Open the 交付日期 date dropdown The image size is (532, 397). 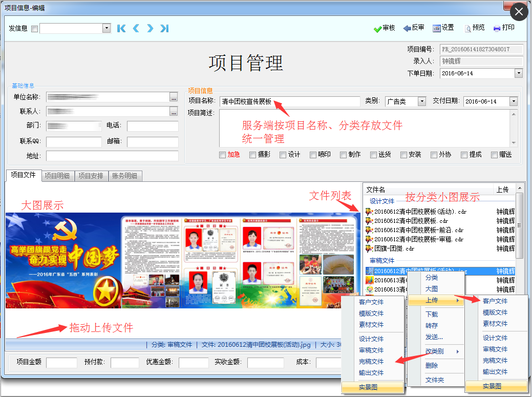[514, 101]
